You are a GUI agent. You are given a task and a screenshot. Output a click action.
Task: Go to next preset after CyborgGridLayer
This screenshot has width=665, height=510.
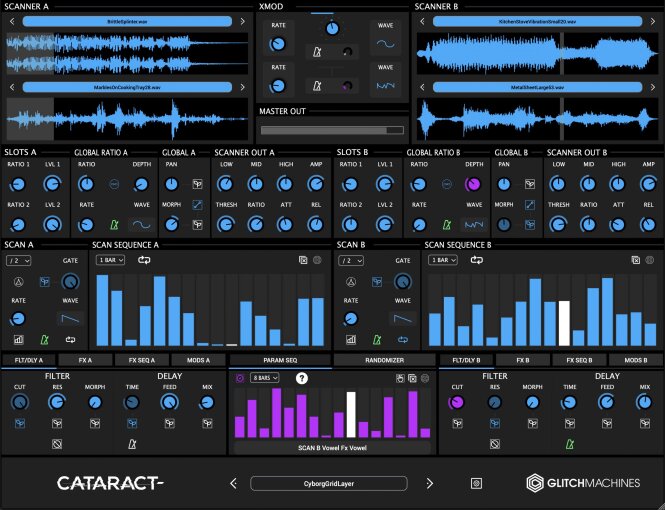(429, 483)
